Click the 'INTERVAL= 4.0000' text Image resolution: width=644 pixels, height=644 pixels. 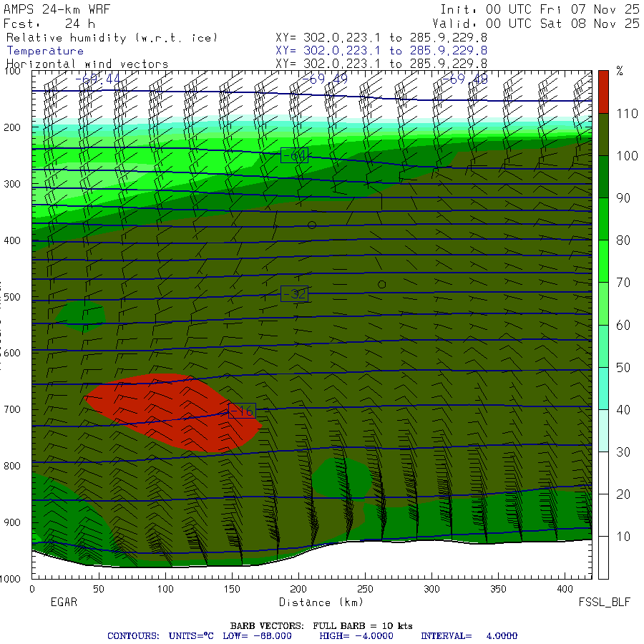coord(469,636)
